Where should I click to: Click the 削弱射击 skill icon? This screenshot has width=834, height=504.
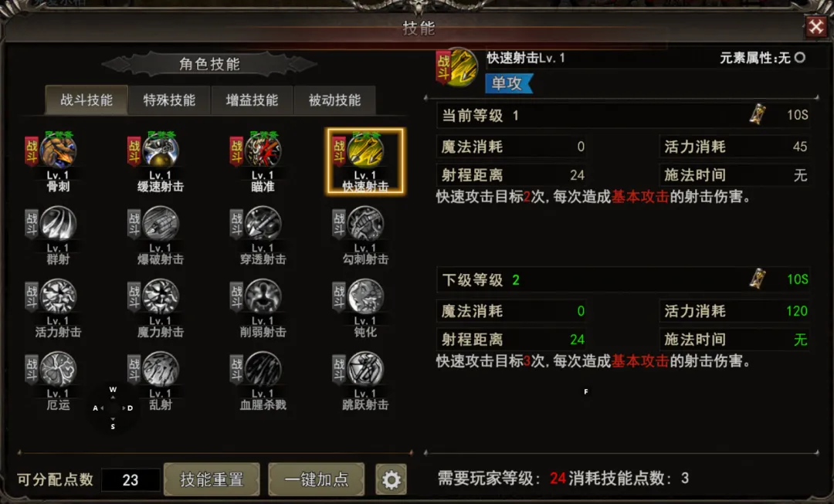(263, 296)
